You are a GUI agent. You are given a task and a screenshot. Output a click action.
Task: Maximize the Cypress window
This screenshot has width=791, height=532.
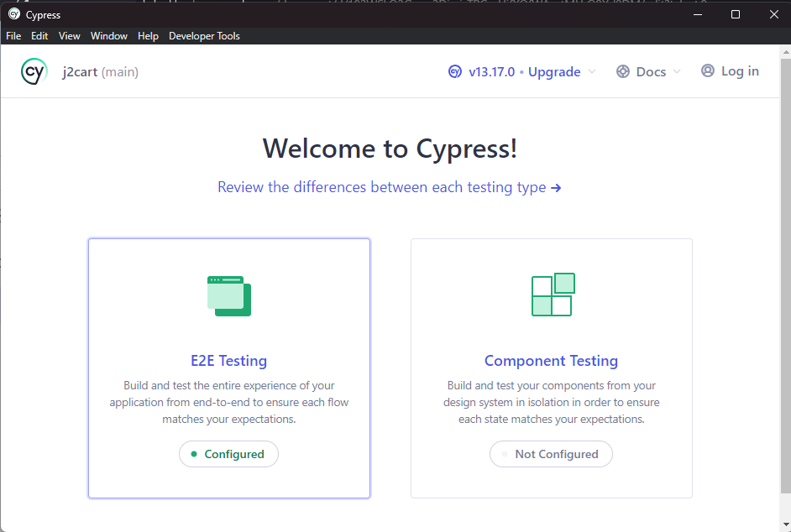point(736,14)
